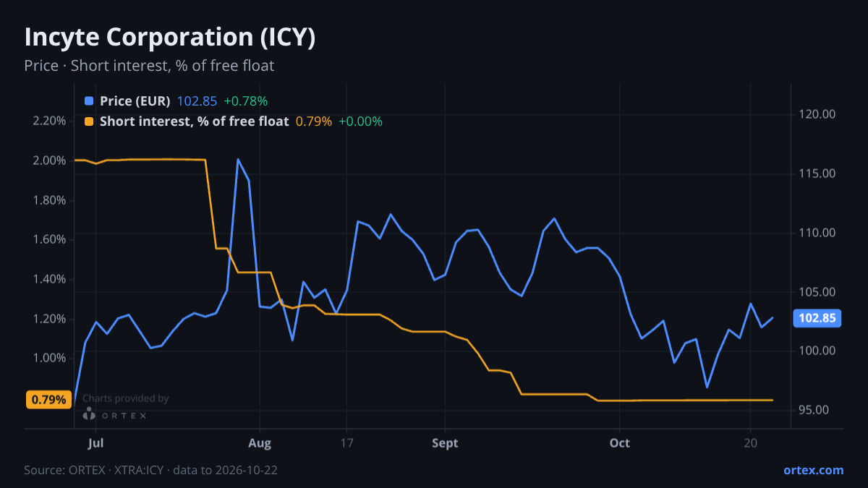Click the 120.00 right axis label

click(817, 114)
